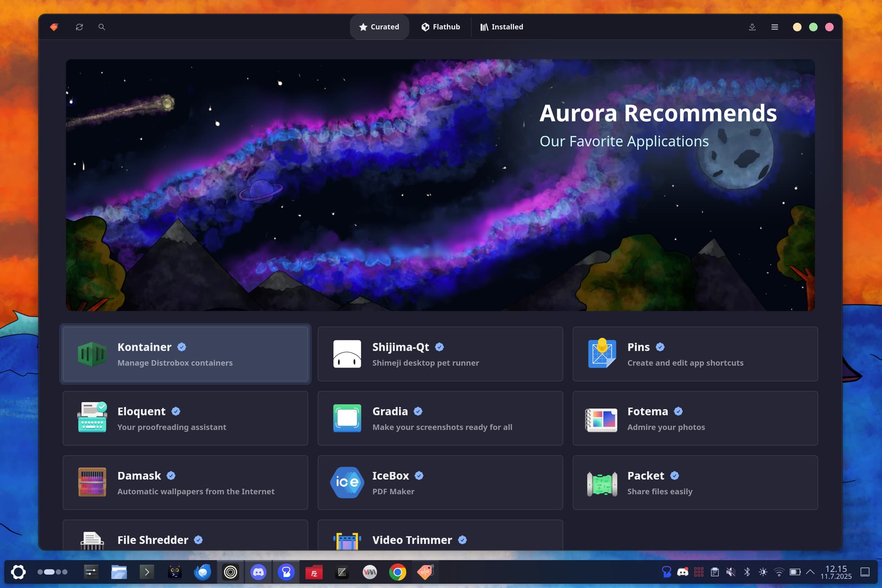Viewport: 882px width, 588px height.
Task: Click the virtual desktop pager in taskbar
Action: (52, 572)
